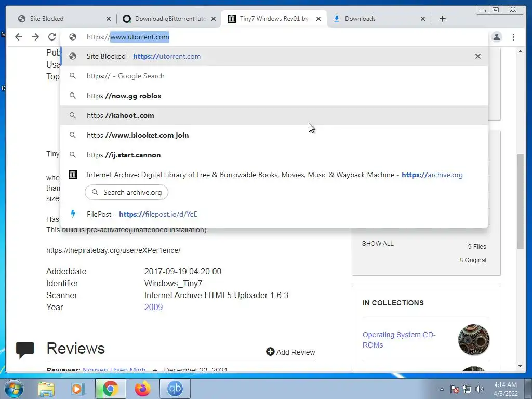Click the Reviews speech bubble icon
This screenshot has width=532, height=399.
[25, 350]
